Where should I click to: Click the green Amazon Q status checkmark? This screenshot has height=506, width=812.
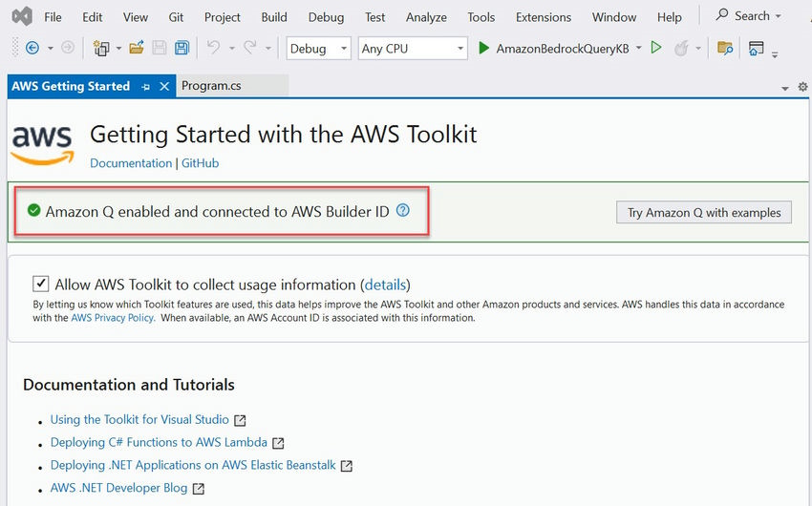pyautogui.click(x=34, y=210)
